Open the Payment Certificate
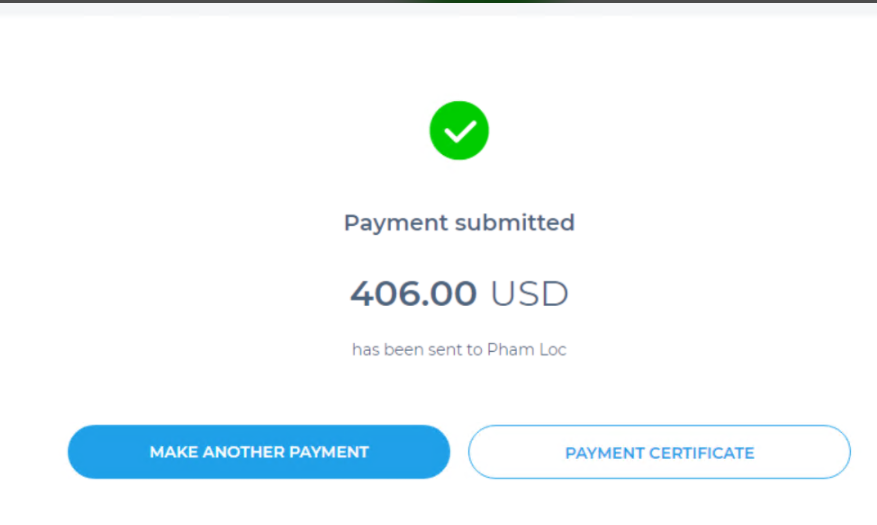Image resolution: width=877 pixels, height=525 pixels. (659, 452)
